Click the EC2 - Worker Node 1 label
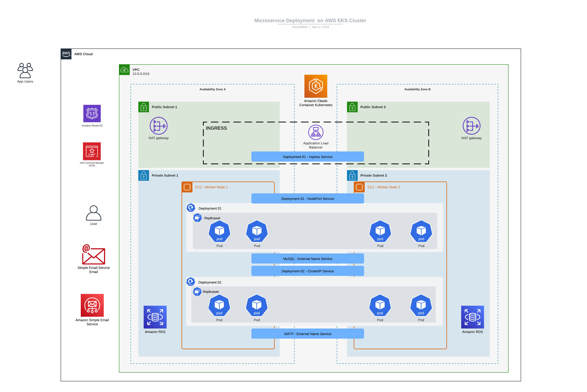This screenshot has height=392, width=587. coord(212,187)
